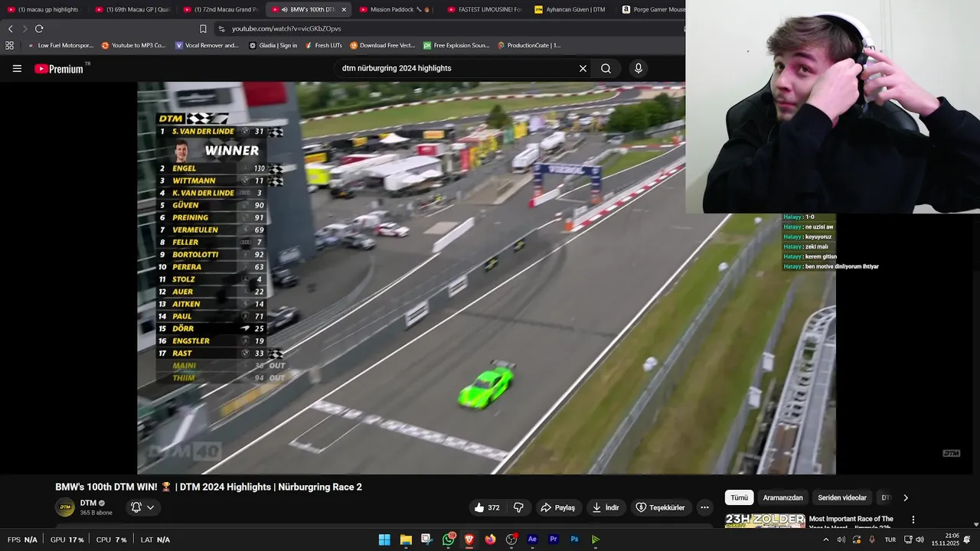Open 'Fresh LUTs' bookmark
This screenshot has width=980, height=551.
pos(323,45)
